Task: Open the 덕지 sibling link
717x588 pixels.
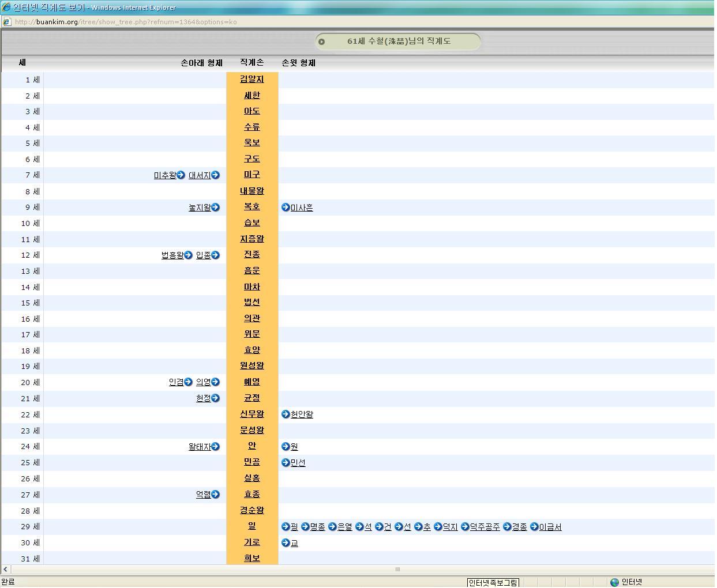Action: pyautogui.click(x=450, y=527)
